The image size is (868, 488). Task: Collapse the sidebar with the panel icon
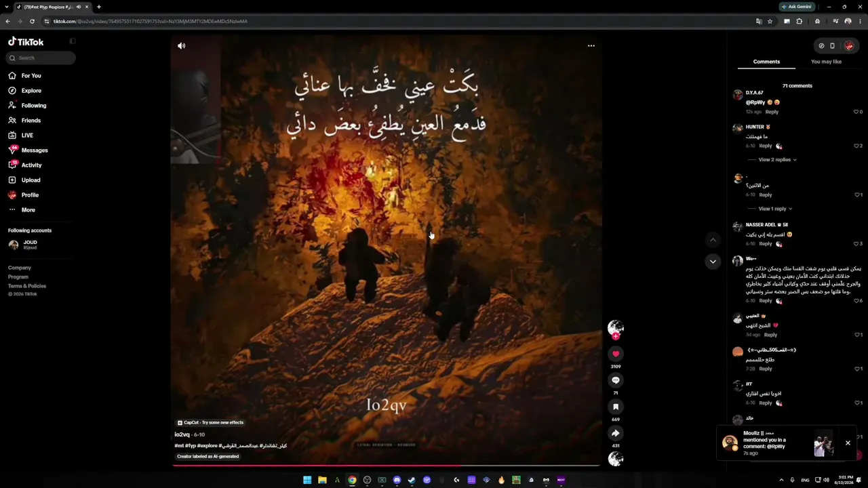[73, 41]
